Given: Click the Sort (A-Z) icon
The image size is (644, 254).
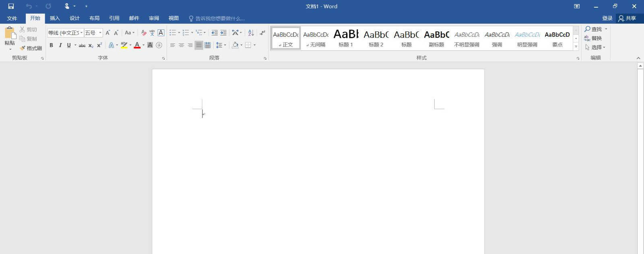Looking at the screenshot, I should pyautogui.click(x=251, y=33).
